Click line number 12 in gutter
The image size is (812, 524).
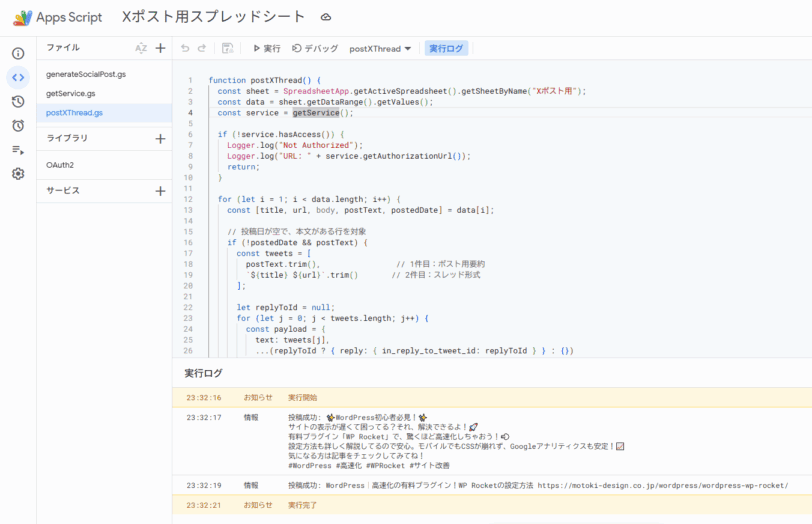pos(188,199)
